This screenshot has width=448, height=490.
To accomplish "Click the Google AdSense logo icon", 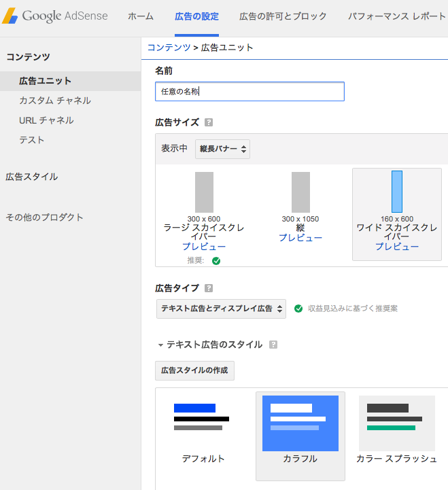I will coord(10,16).
